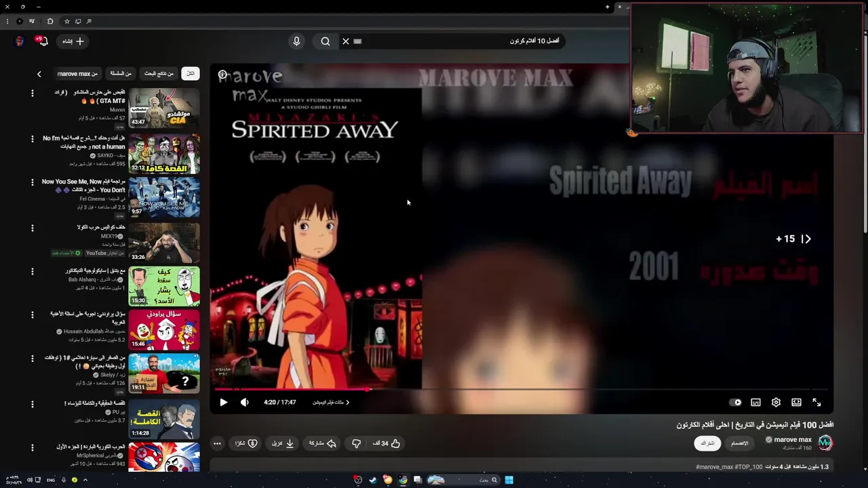
Task: Open the Now You See Me review thumbnail
Action: click(x=164, y=197)
